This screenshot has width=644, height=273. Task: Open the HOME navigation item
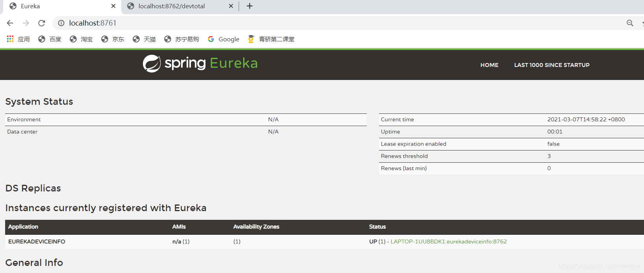489,65
